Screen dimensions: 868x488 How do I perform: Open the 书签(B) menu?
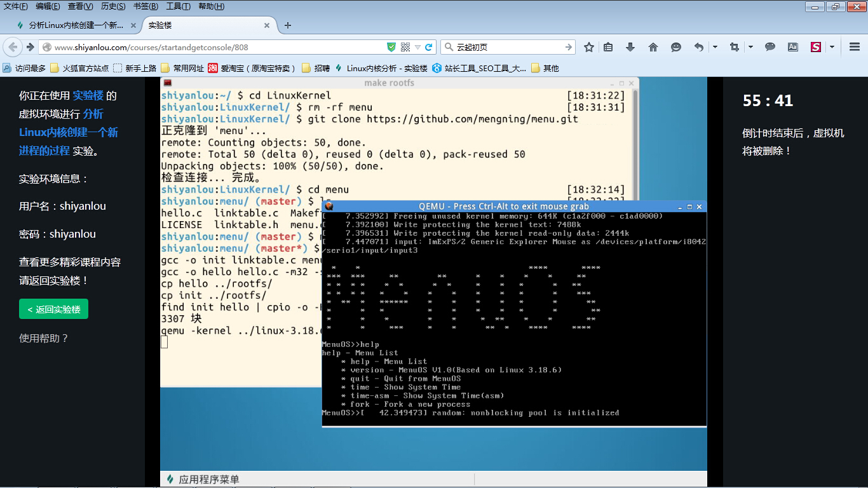coord(146,6)
